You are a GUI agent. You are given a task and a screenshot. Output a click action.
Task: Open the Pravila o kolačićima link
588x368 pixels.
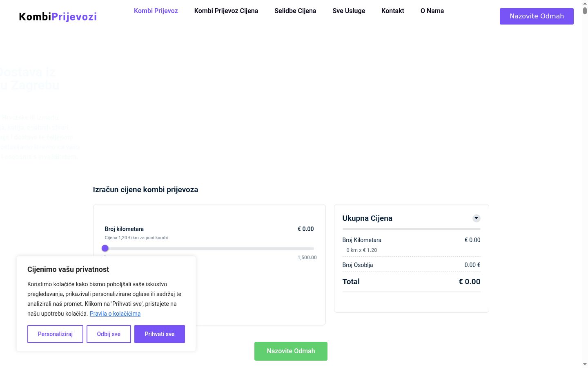[x=115, y=314]
